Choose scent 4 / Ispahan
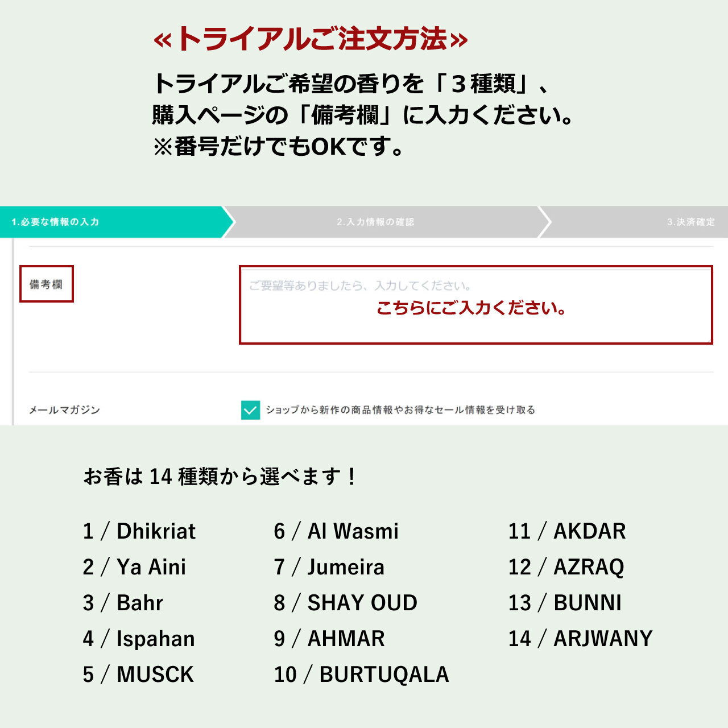 [x=139, y=639]
